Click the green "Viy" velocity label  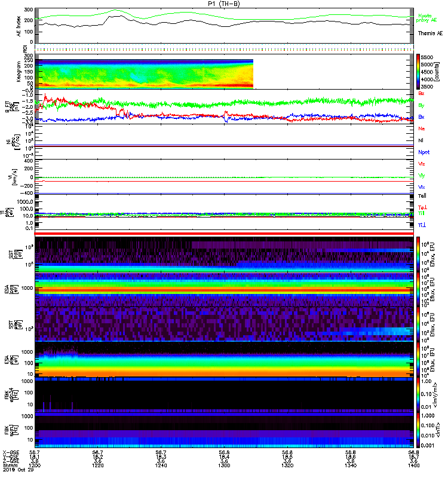click(421, 176)
